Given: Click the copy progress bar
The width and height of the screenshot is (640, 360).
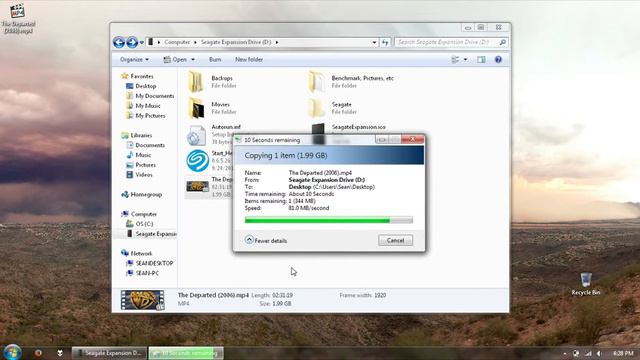Looking at the screenshot, I should pyautogui.click(x=329, y=220).
